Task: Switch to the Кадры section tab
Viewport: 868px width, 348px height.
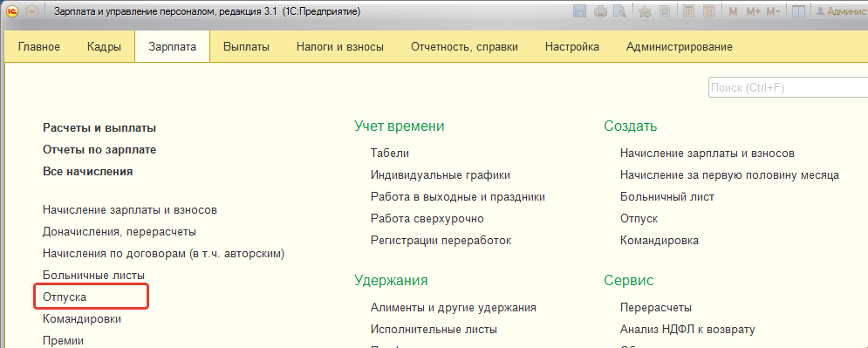Action: click(104, 47)
